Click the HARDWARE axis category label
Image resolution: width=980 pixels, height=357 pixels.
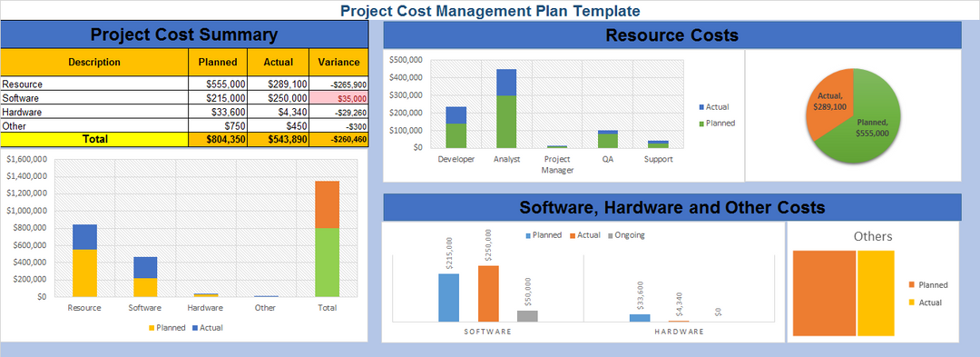click(679, 332)
